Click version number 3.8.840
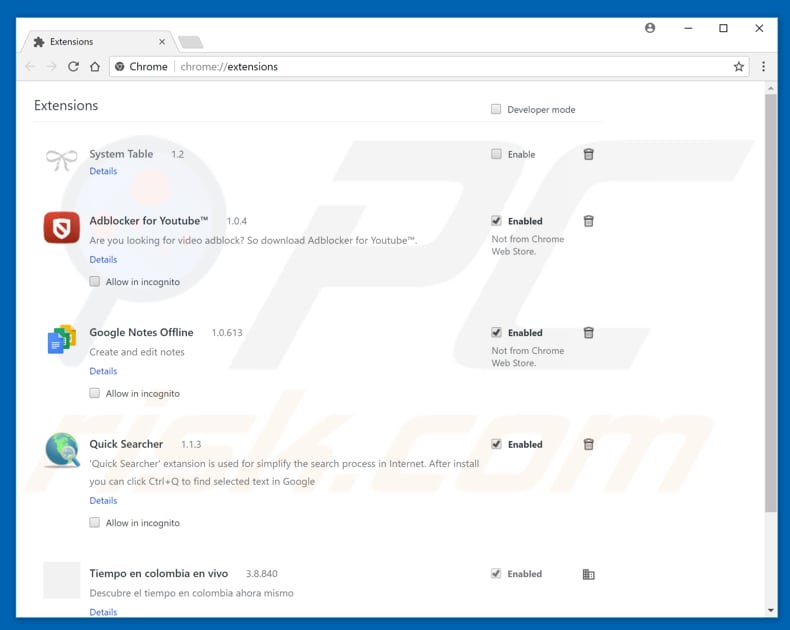The height and width of the screenshot is (630, 790). [x=261, y=574]
